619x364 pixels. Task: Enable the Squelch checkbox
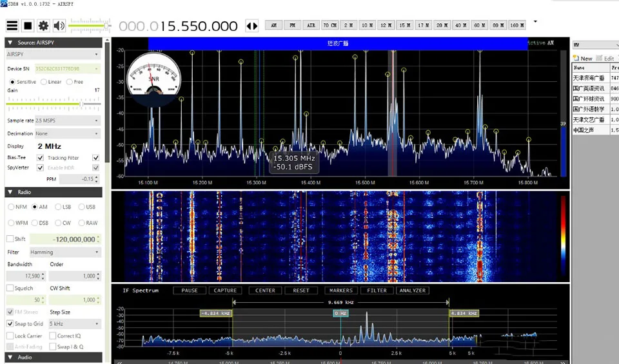(x=10, y=288)
